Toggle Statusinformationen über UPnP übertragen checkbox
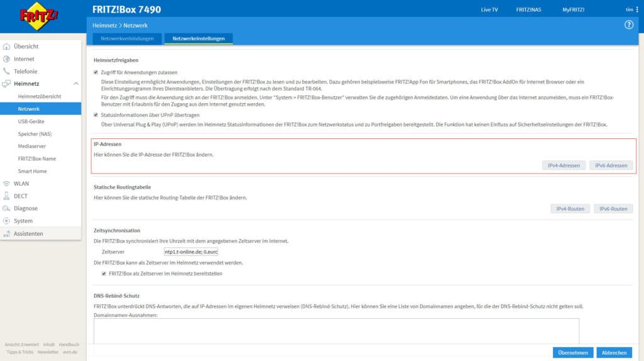 pyautogui.click(x=96, y=115)
